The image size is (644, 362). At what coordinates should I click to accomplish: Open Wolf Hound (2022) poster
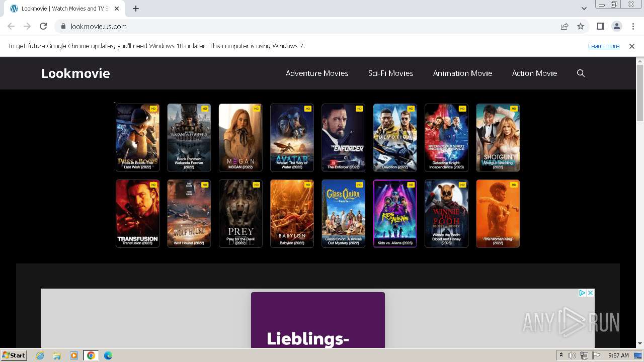[x=189, y=214]
